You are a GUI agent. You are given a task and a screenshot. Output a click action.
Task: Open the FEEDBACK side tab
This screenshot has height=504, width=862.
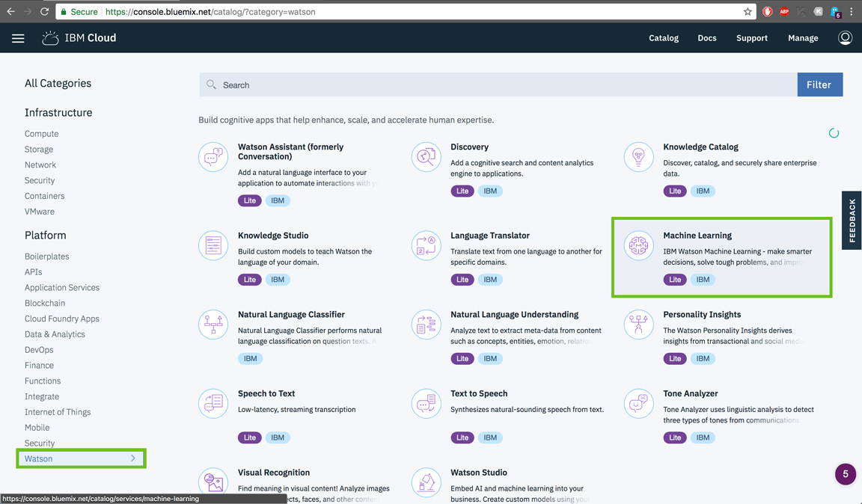pos(852,221)
